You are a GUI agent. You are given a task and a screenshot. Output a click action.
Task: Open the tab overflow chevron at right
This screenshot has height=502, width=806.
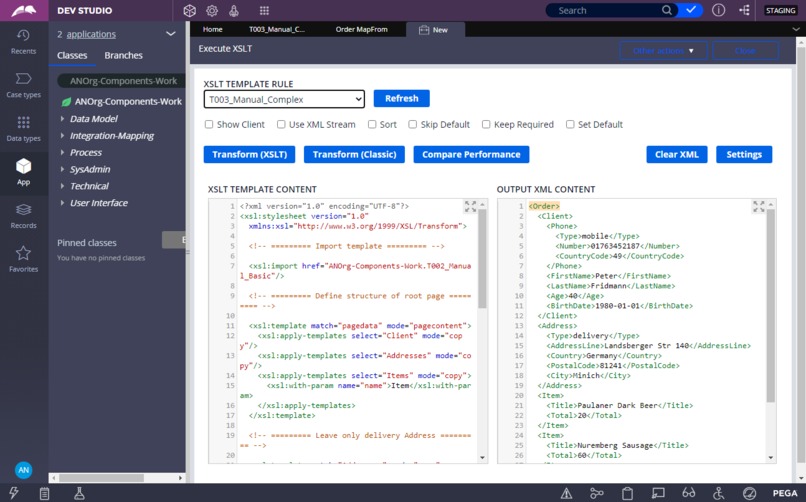796,29
